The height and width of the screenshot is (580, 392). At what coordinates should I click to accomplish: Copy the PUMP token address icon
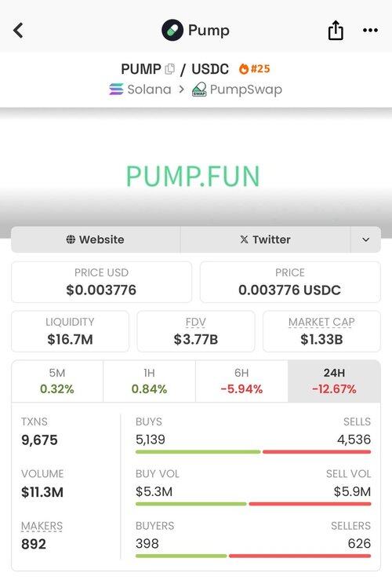169,69
